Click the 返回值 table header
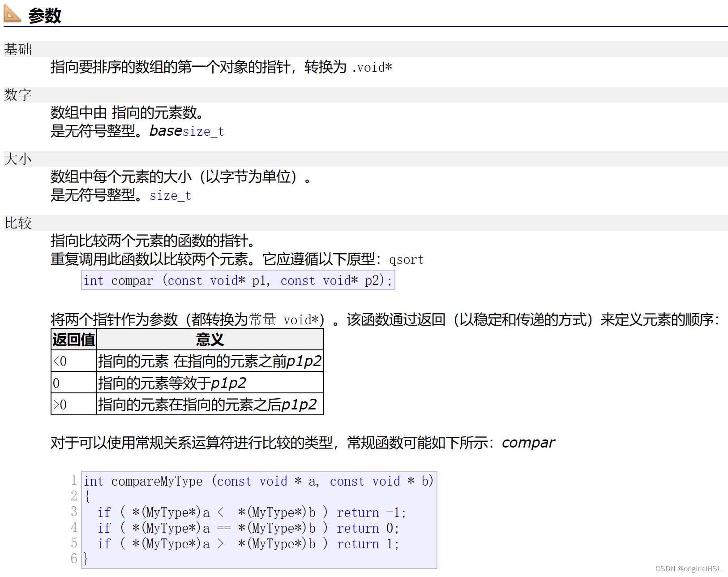This screenshot has width=728, height=577. tap(74, 340)
